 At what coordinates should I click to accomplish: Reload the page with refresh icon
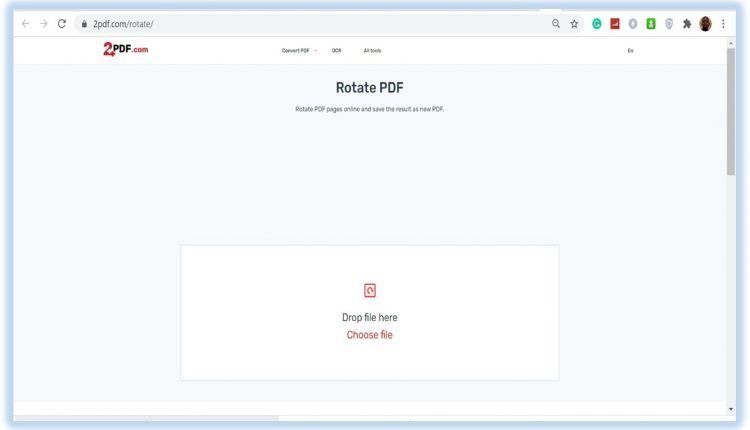coord(62,23)
